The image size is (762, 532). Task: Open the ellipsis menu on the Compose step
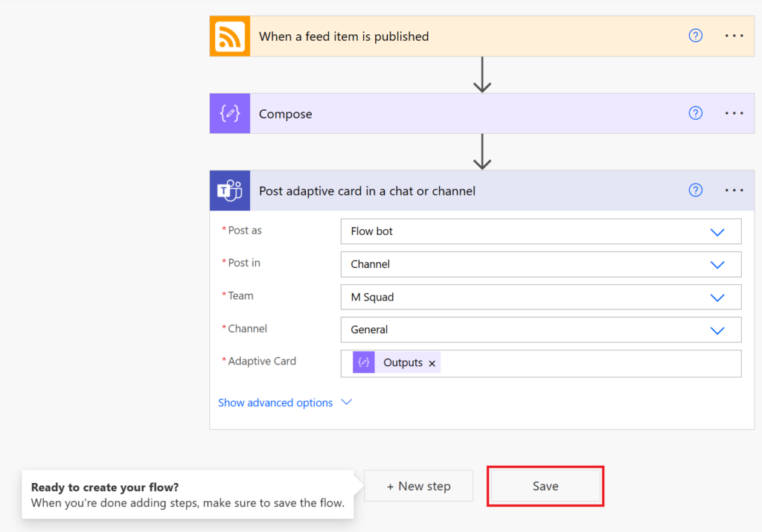(734, 113)
